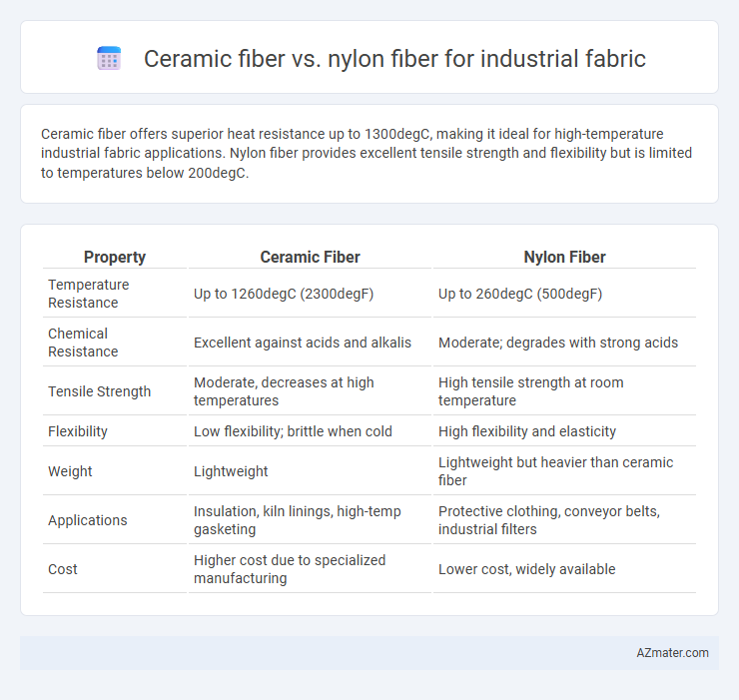
Task: Click the Ceramic Fiber 'Lightweight' cell
Action: tap(231, 471)
